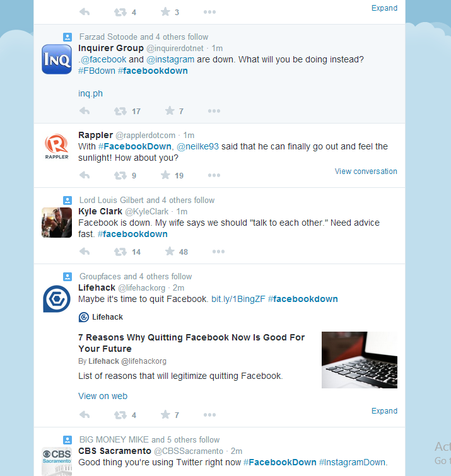Click View on web link
Image resolution: width=451 pixels, height=476 pixels.
click(x=103, y=396)
